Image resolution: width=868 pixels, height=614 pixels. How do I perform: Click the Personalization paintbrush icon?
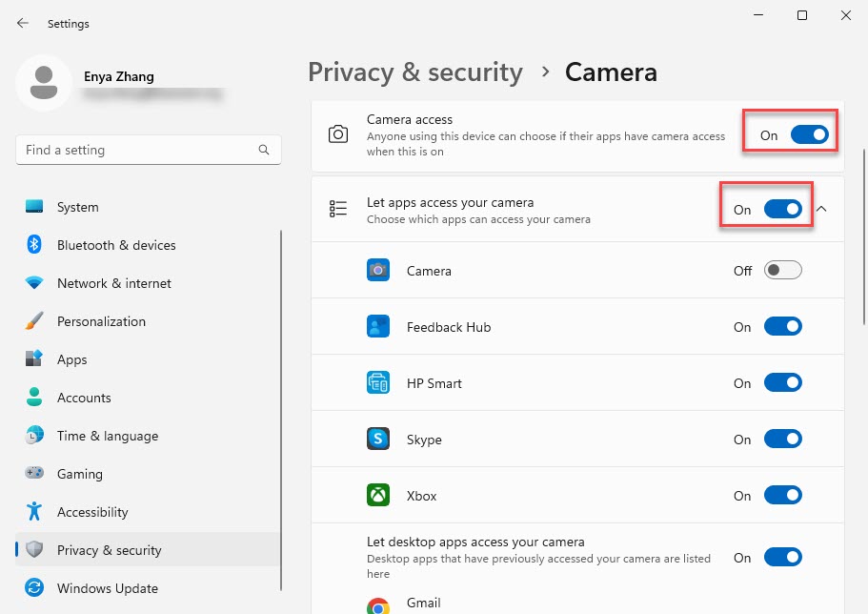point(34,321)
